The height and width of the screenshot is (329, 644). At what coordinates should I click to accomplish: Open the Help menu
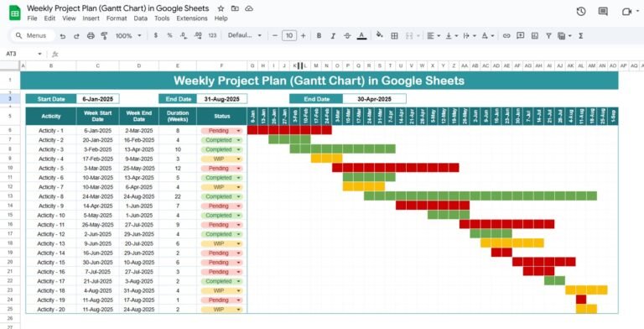(x=221, y=18)
